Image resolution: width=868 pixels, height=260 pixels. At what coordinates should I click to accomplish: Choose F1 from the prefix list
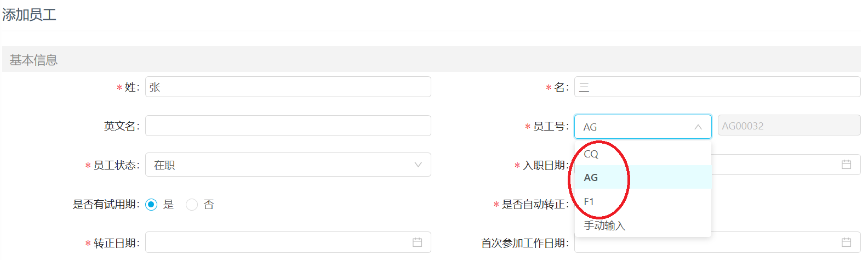point(643,201)
